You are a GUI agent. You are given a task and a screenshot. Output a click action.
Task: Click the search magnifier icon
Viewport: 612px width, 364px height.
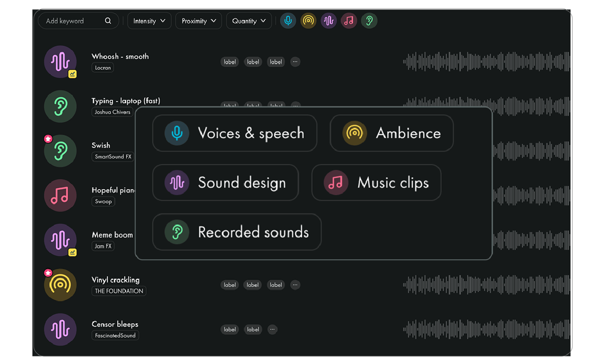coord(108,21)
